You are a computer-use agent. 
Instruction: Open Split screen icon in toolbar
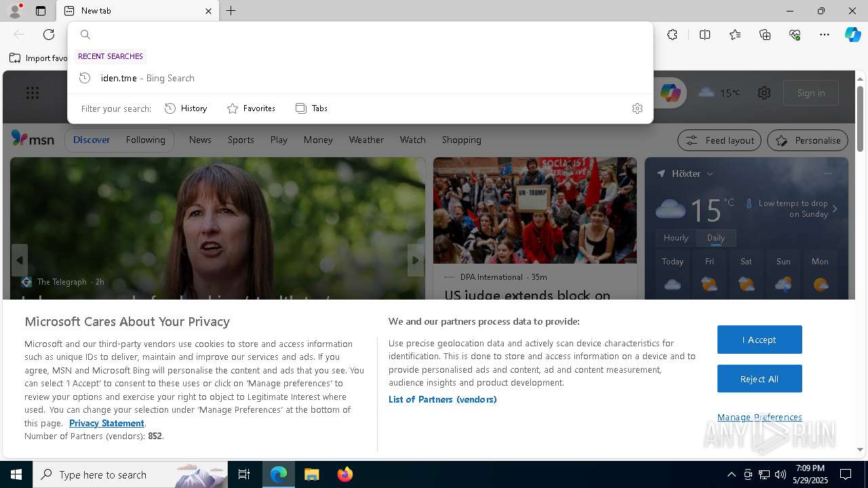(705, 35)
